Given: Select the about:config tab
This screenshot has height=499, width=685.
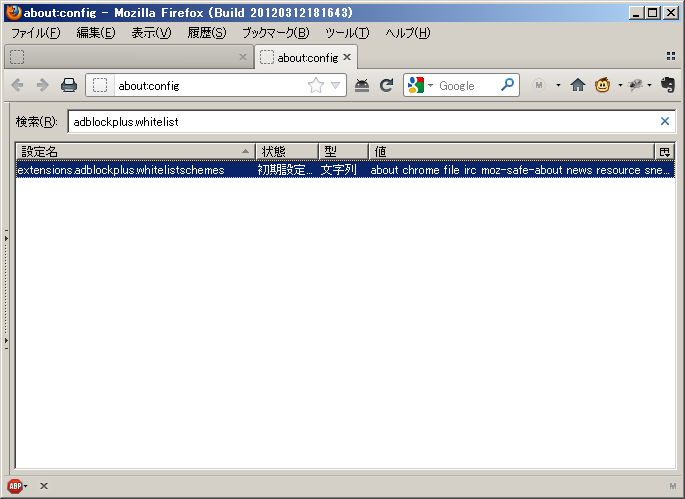Looking at the screenshot, I should tap(306, 57).
